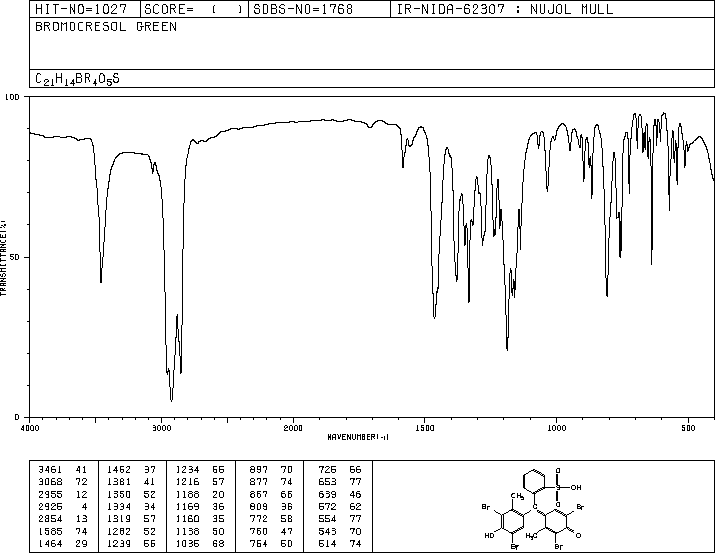Click the 1500 tick label on x-axis
Image resolution: width=715 pixels, height=553 pixels.
[424, 427]
